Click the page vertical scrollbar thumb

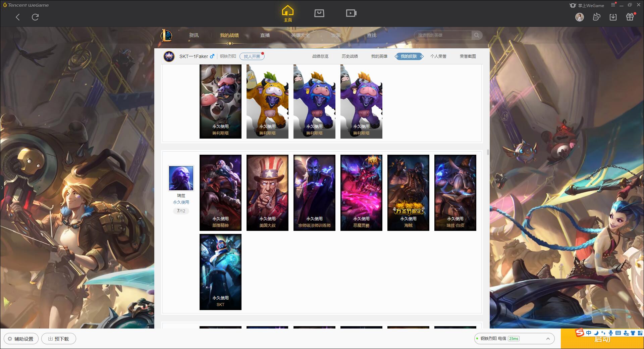488,152
